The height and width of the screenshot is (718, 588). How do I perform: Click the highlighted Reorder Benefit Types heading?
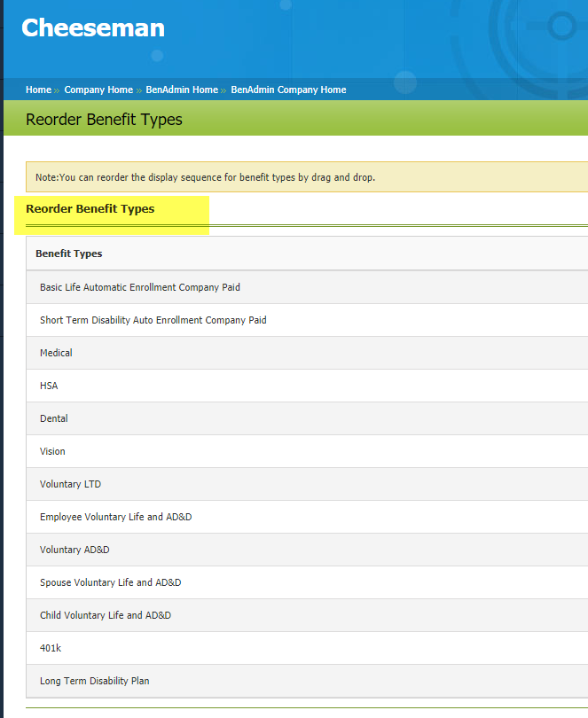(x=90, y=209)
